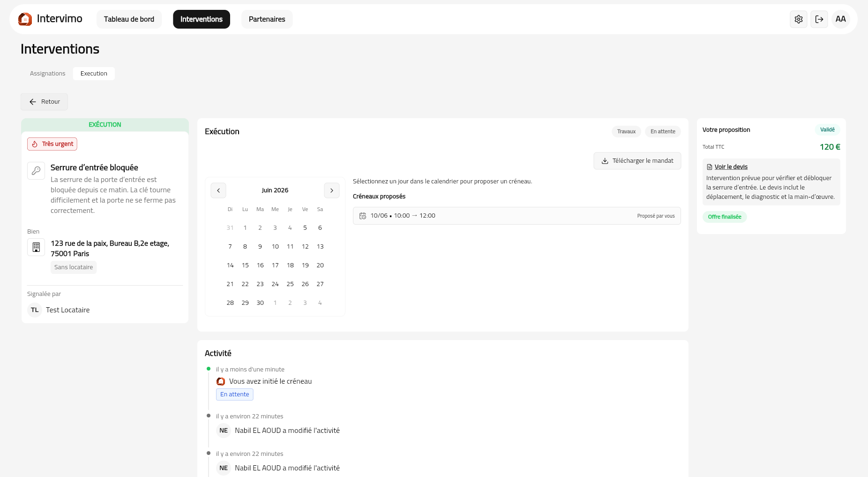Switch to the Assignations tab
Viewport: 868px width, 477px height.
pos(48,74)
